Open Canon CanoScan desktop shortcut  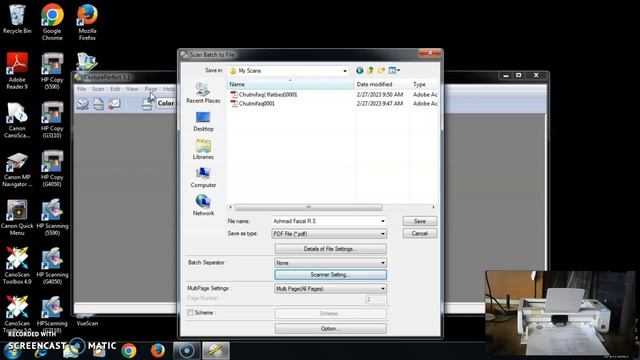pos(17,120)
